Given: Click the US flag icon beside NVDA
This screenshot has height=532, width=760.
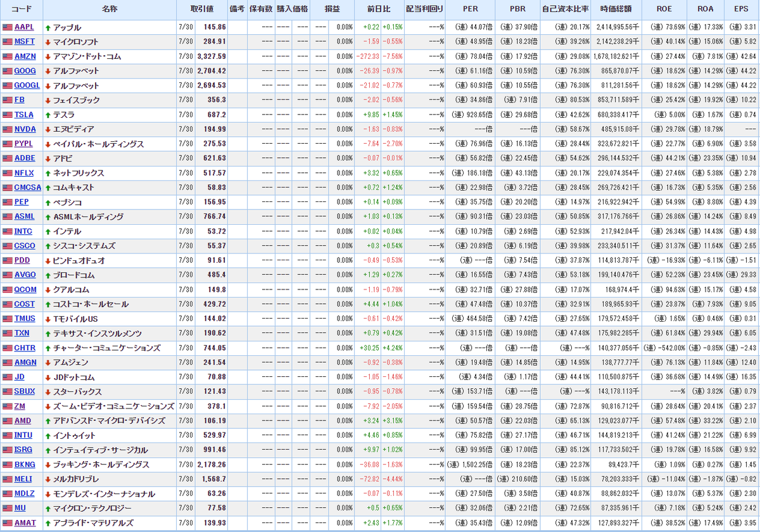Looking at the screenshot, I should [7, 129].
